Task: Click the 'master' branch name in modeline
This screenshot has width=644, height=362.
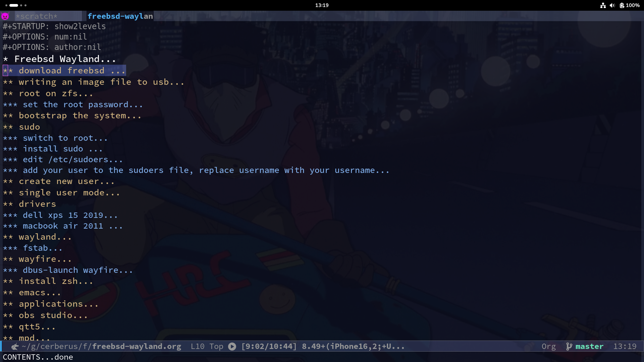Action: tap(589, 347)
